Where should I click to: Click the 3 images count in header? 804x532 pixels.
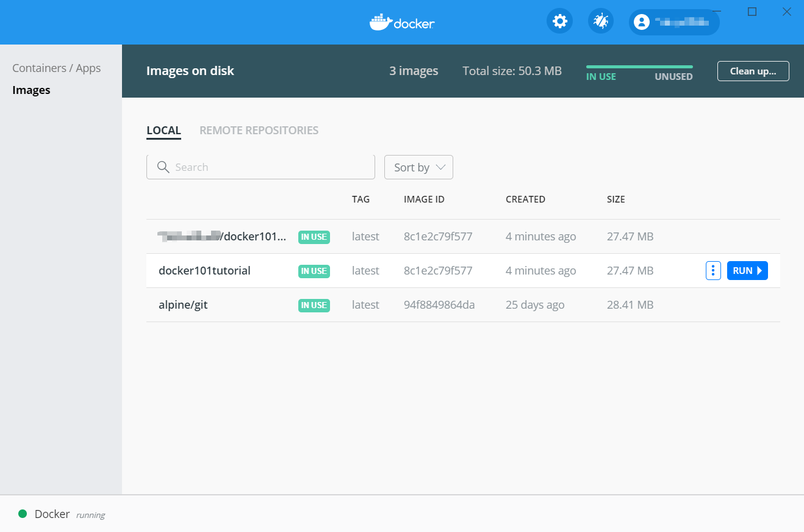[414, 71]
